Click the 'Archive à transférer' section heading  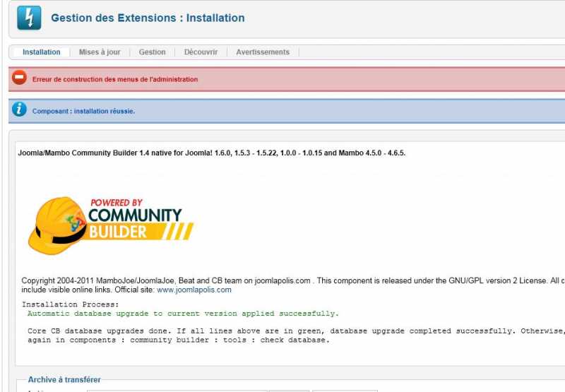(x=64, y=380)
